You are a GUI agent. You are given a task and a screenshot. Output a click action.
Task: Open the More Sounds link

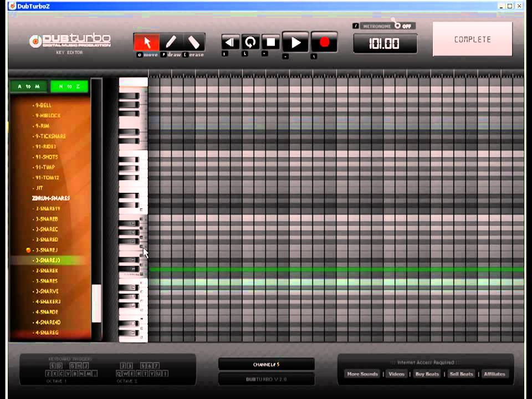(x=362, y=374)
